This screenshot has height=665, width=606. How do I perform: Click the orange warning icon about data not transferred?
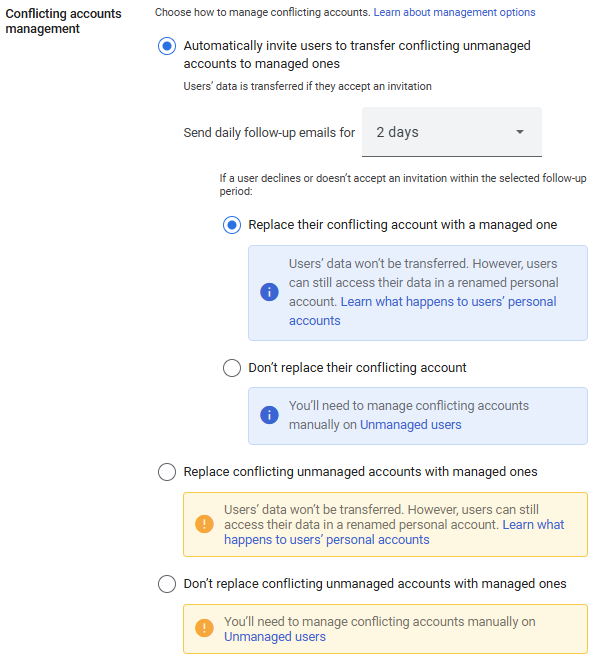pyautogui.click(x=204, y=524)
